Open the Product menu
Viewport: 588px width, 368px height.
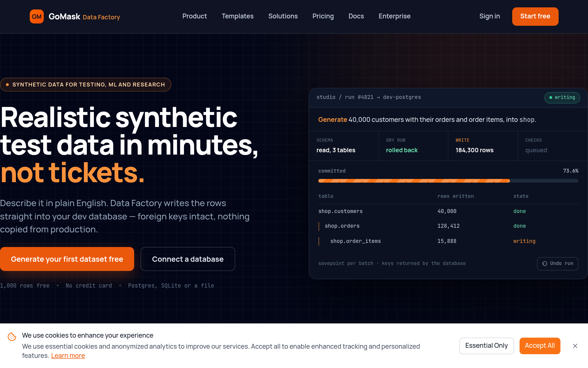[194, 16]
